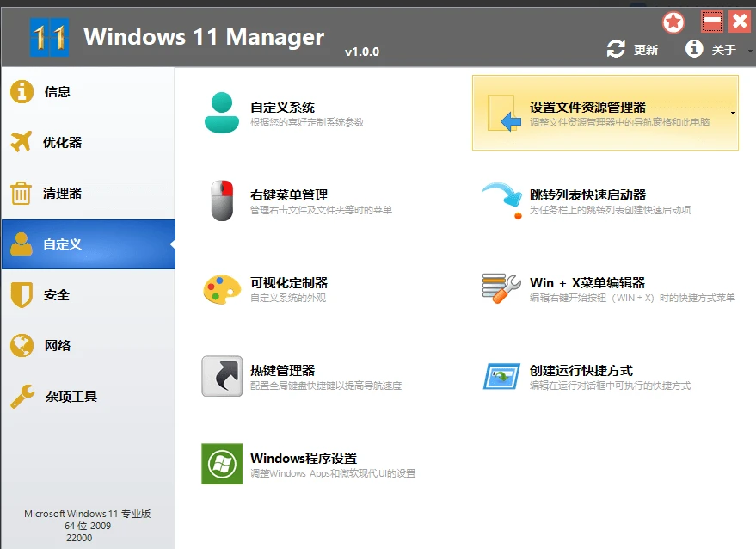
Task: Click the wrench icon for Win + X菜单编辑器
Action: pyautogui.click(x=502, y=288)
